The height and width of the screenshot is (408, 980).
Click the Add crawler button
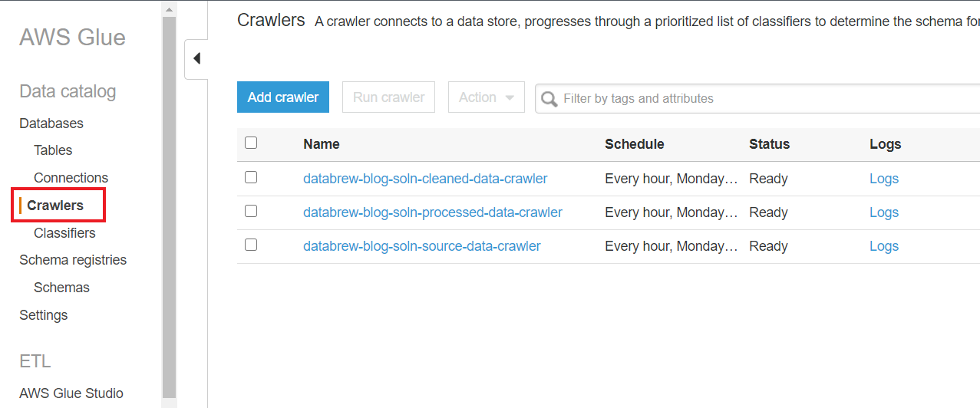click(282, 97)
